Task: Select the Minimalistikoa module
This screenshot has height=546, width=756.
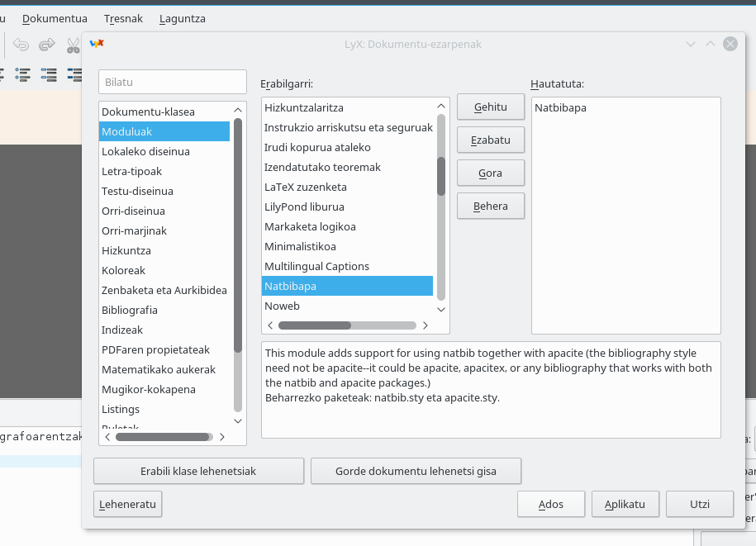Action: click(x=347, y=246)
